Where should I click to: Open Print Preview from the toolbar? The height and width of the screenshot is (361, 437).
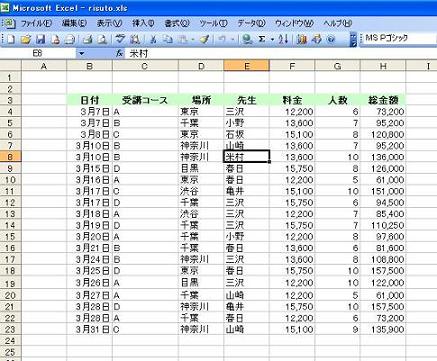[x=102, y=39]
